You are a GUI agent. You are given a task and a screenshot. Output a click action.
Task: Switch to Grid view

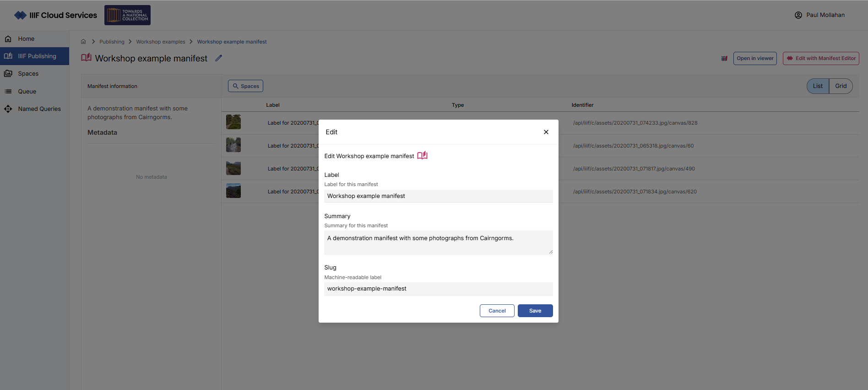click(841, 86)
